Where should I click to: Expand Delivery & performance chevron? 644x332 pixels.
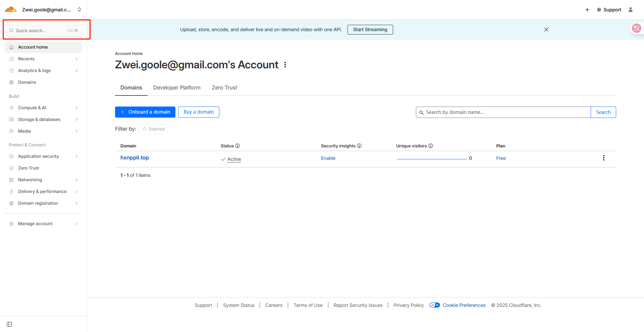click(77, 192)
